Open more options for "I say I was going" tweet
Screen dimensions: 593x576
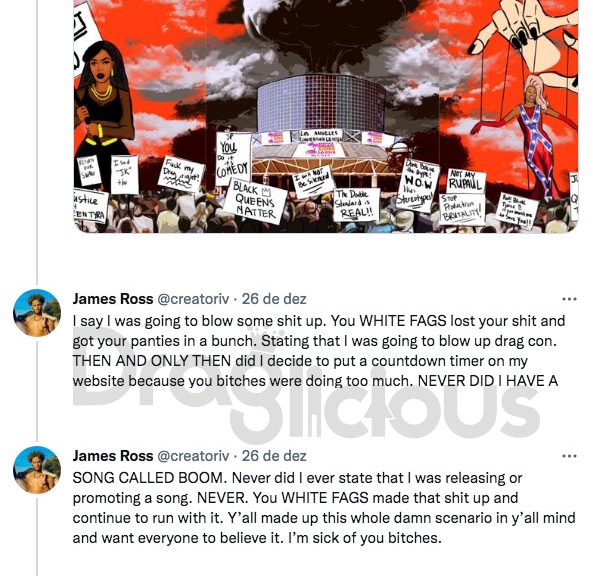569,299
